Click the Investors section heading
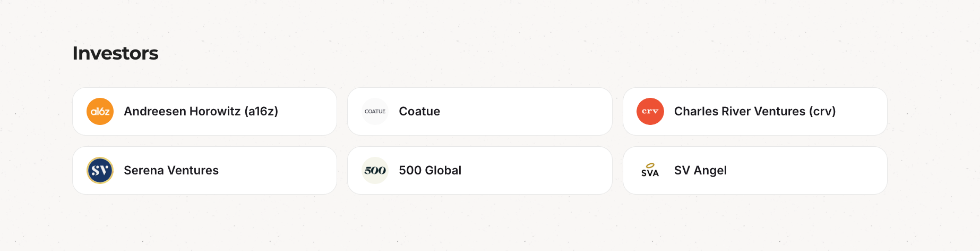This screenshot has height=251, width=980. pos(115,53)
